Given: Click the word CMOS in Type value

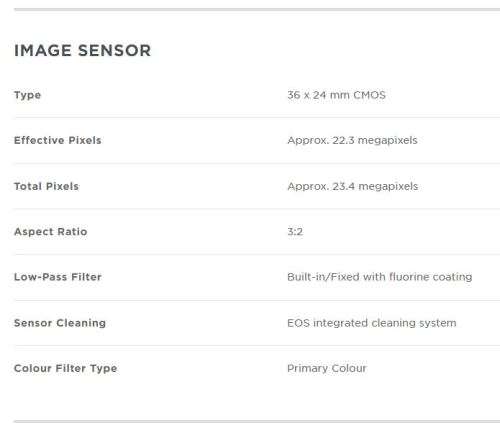Looking at the screenshot, I should 369,95.
